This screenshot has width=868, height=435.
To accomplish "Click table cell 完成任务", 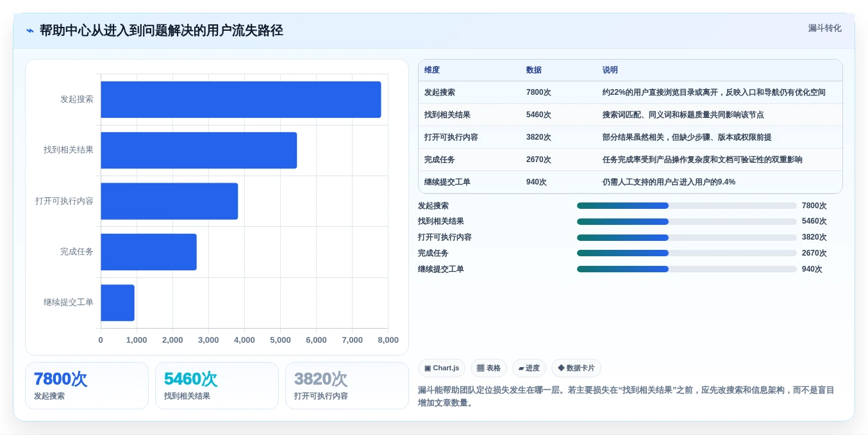I will pos(440,160).
